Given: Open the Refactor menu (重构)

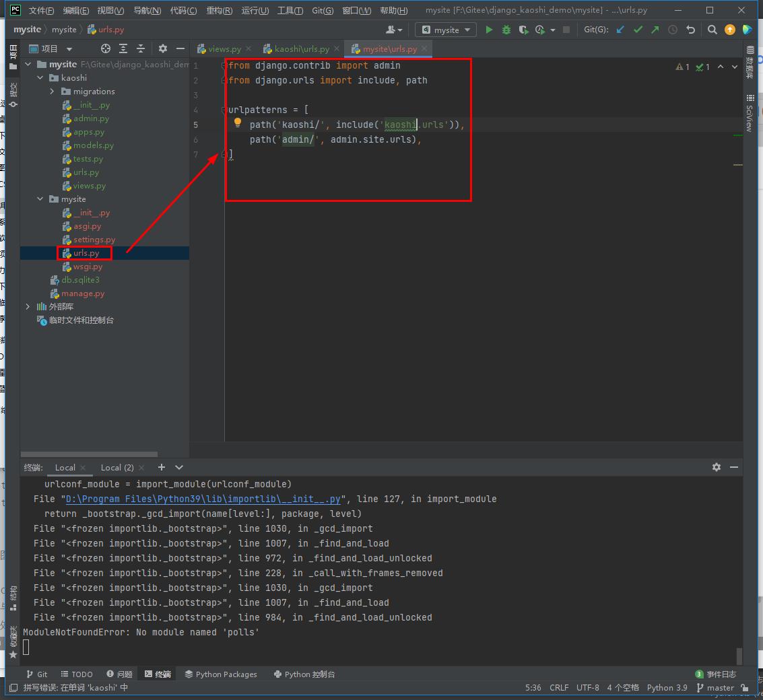Looking at the screenshot, I should 220,10.
